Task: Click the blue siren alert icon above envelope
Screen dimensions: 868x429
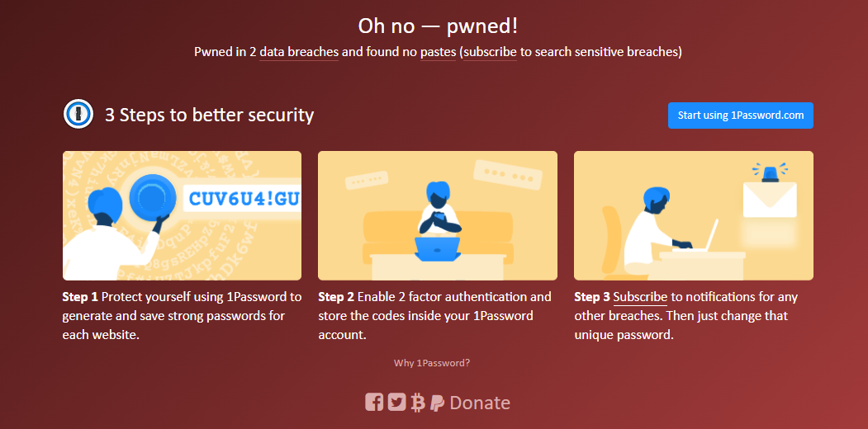Action: (770, 172)
